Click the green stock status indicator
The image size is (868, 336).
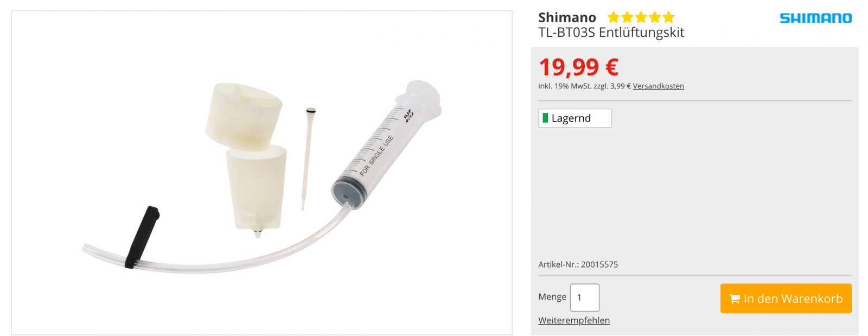[x=545, y=118]
